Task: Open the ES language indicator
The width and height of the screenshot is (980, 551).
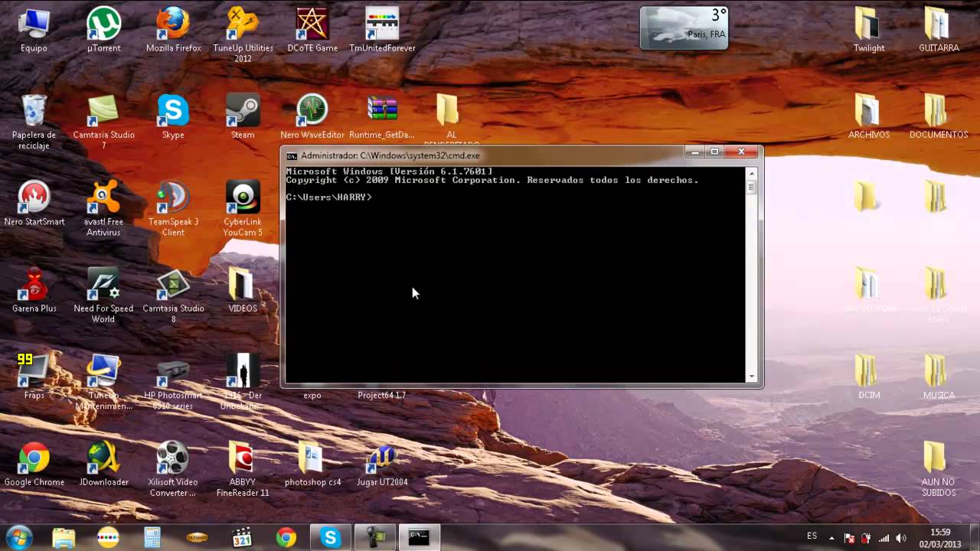Action: [x=812, y=536]
